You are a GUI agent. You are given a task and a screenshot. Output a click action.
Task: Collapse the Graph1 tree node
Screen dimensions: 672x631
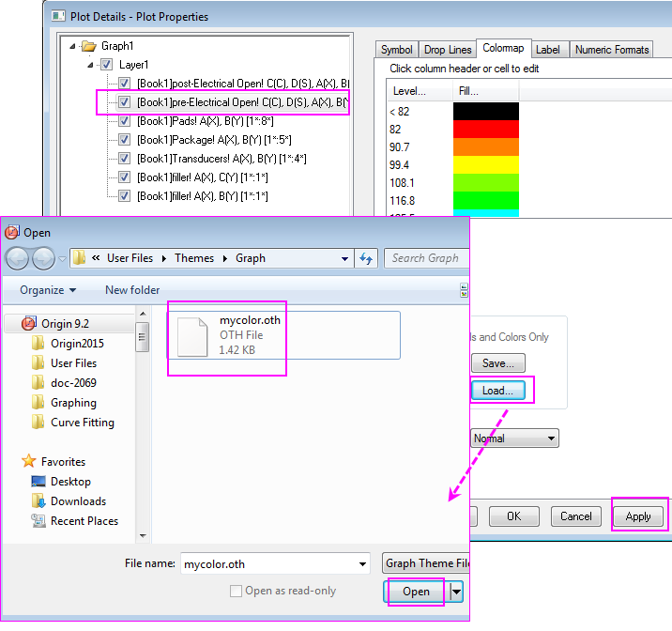coord(73,46)
